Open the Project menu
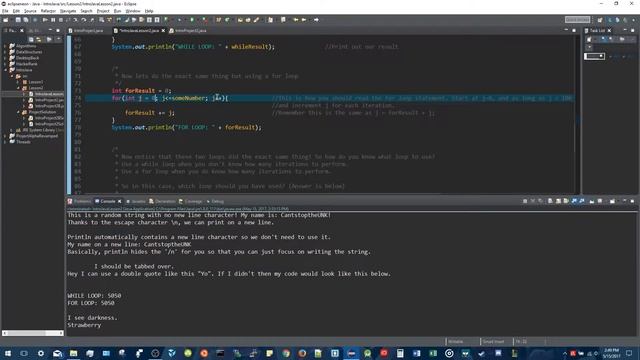This screenshot has height=360, width=640. point(103,11)
